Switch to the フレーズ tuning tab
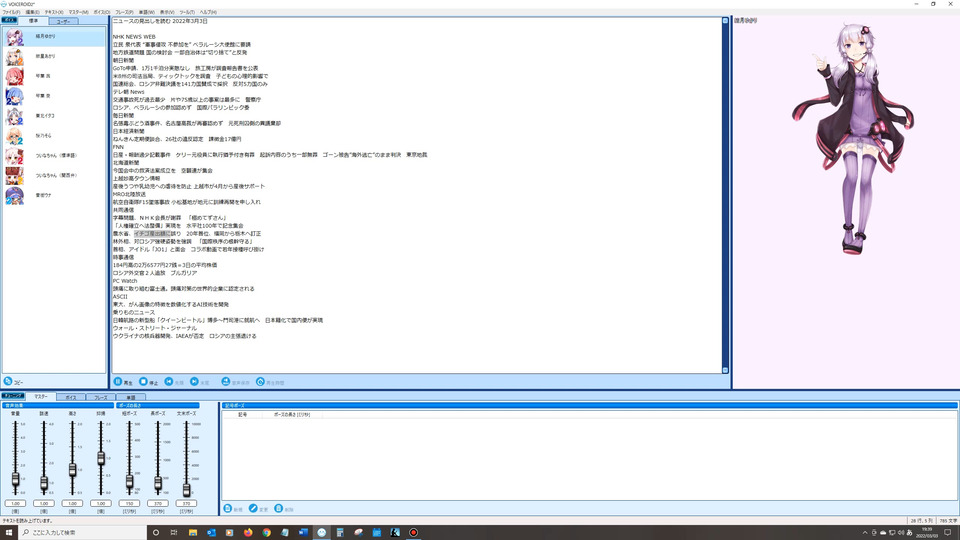Image resolution: width=960 pixels, height=540 pixels. click(100, 397)
